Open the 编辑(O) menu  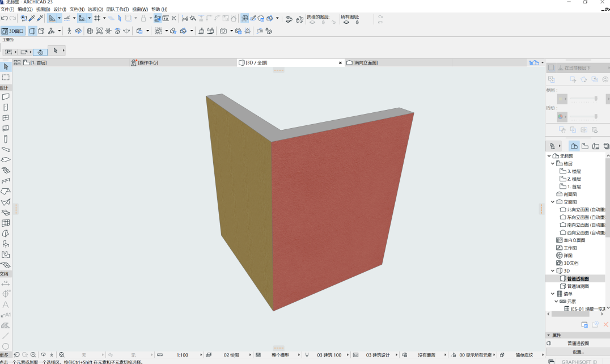click(25, 9)
